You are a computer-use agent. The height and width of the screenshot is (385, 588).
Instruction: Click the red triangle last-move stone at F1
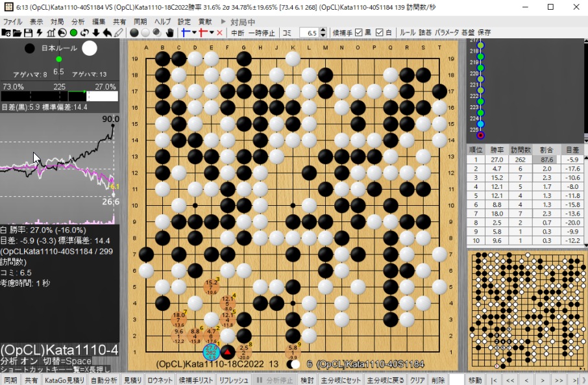228,352
